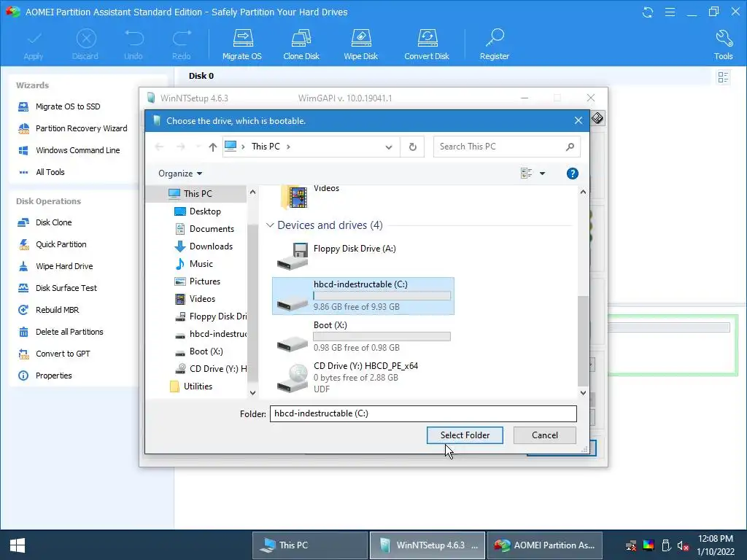The image size is (747, 560).
Task: Select hbcd-indestructable (C:) drive
Action: (363, 296)
